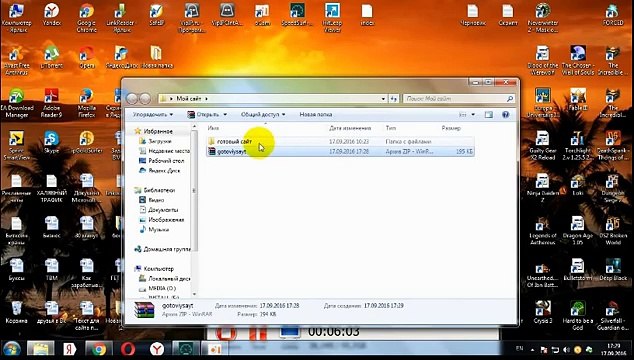Click the Back navigation arrow in Explorer
This screenshot has width=634, height=360.
(132, 98)
